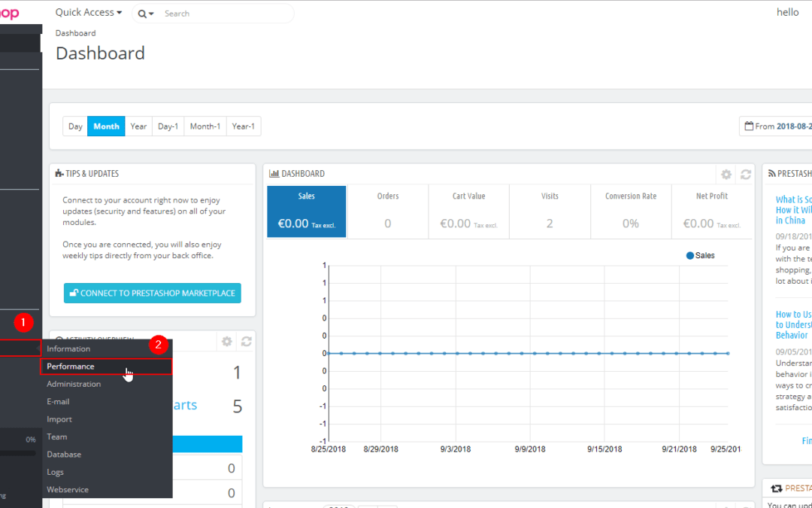The height and width of the screenshot is (508, 812).
Task: Open the search scope magnifier dropdown
Action: coord(146,14)
